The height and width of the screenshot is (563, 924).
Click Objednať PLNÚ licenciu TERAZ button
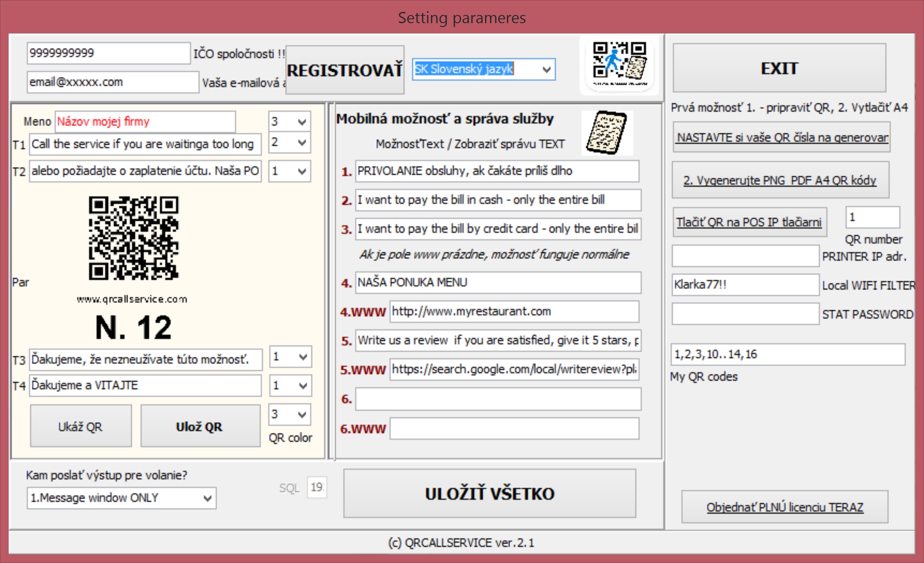point(785,507)
